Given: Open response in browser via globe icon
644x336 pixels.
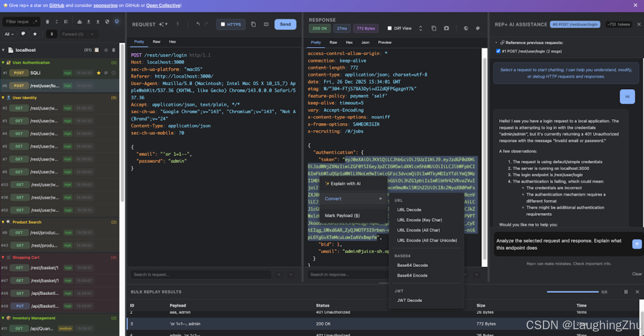Looking at the screenshot, I should pos(466,28).
